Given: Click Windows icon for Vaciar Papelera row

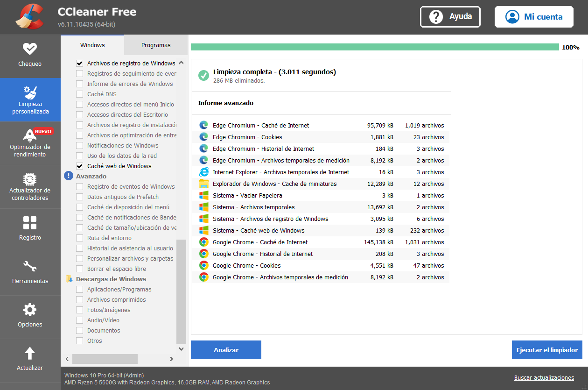Looking at the screenshot, I should click(x=203, y=195).
